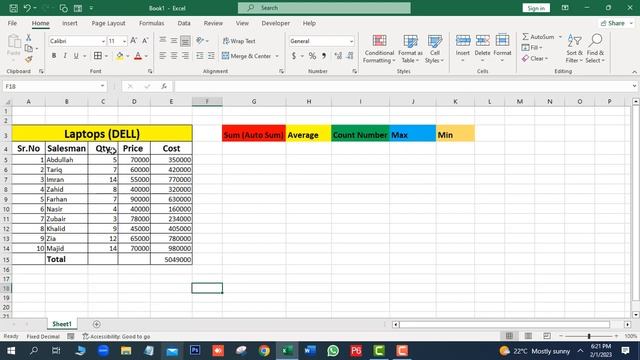Click the zoom slider handle
This screenshot has width=640, height=360.
tap(589, 336)
